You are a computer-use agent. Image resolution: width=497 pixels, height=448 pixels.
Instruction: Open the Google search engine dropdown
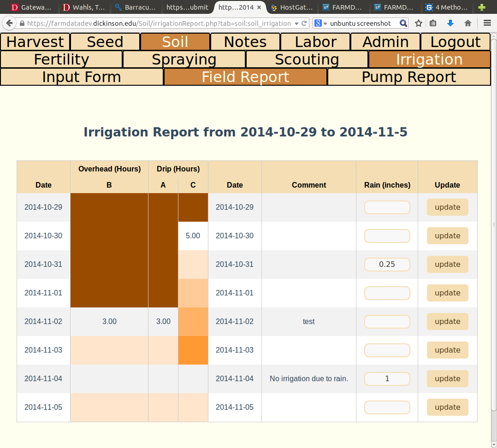320,23
